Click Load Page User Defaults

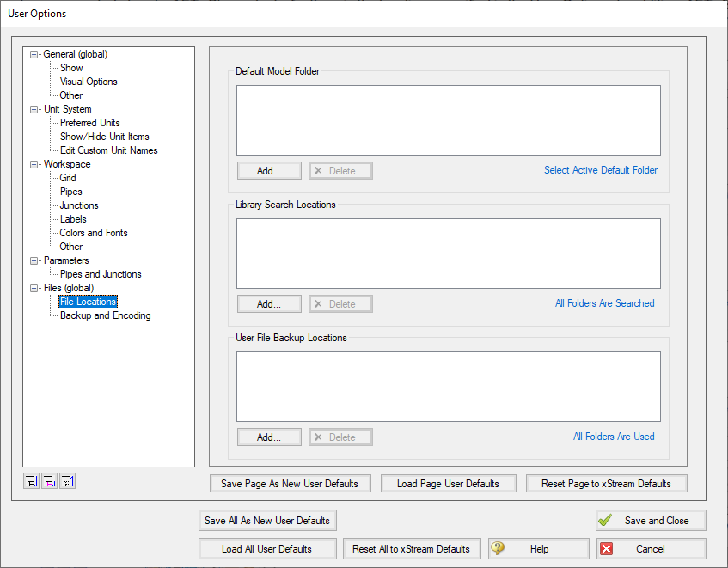point(449,484)
